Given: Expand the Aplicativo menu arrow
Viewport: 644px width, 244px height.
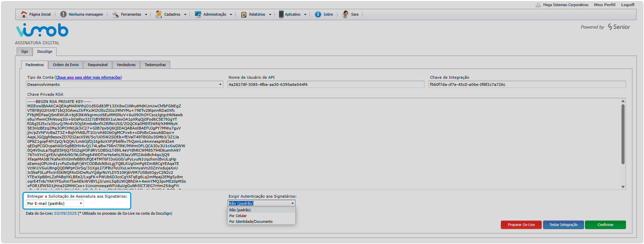Looking at the screenshot, I should (305, 15).
